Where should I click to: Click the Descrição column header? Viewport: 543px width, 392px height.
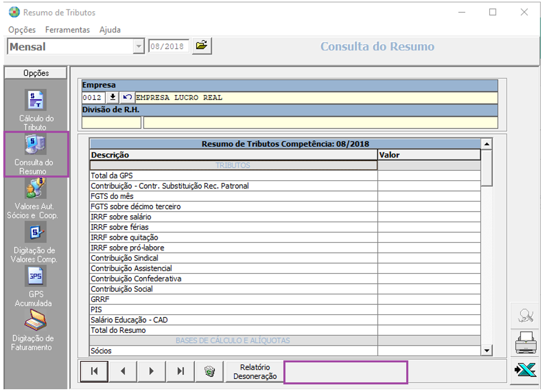click(x=234, y=155)
